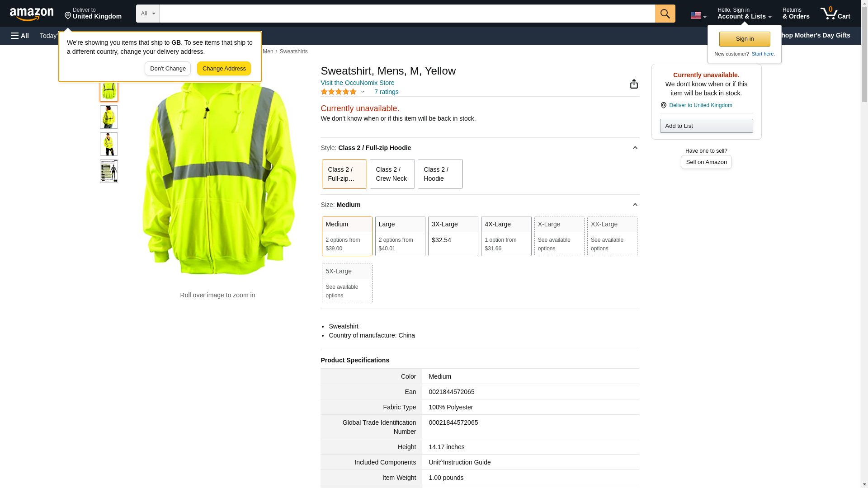Visit the OccuNomix Store link
Image resolution: width=868 pixels, height=488 pixels.
357,83
